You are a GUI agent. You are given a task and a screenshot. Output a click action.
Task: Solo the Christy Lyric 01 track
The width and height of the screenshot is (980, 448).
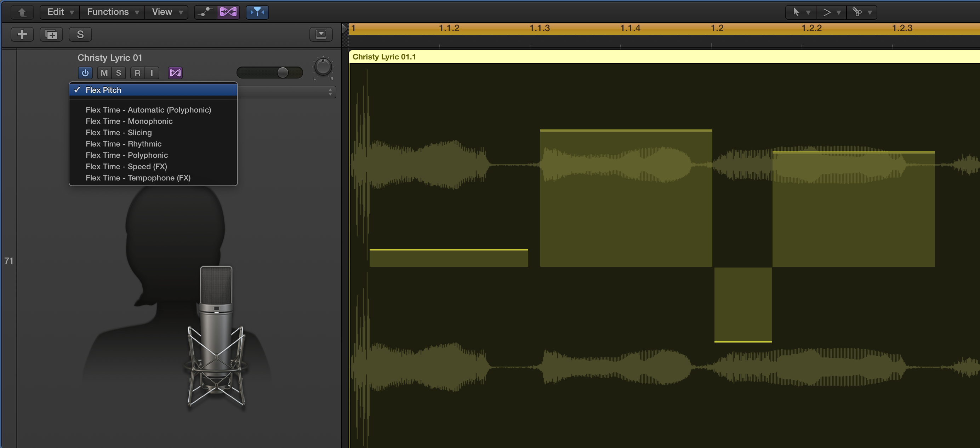click(118, 73)
